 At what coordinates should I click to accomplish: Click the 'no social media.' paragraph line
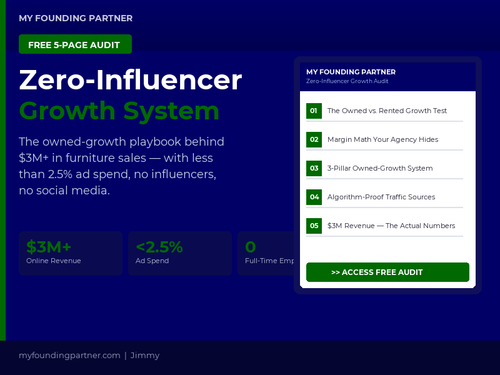pyautogui.click(x=64, y=190)
